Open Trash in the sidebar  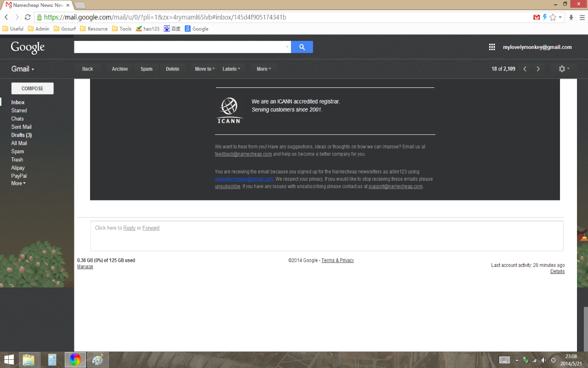point(17,160)
